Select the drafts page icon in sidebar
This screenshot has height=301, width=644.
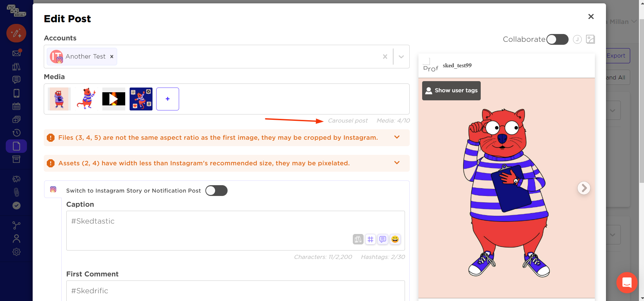(x=16, y=146)
